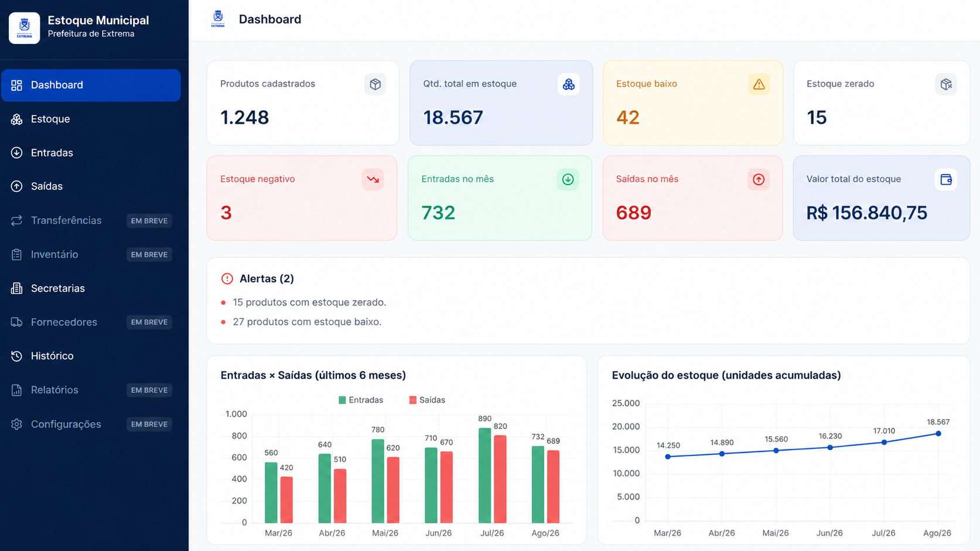980x551 pixels.
Task: Click the Estoque baixo value 42
Action: pyautogui.click(x=628, y=117)
